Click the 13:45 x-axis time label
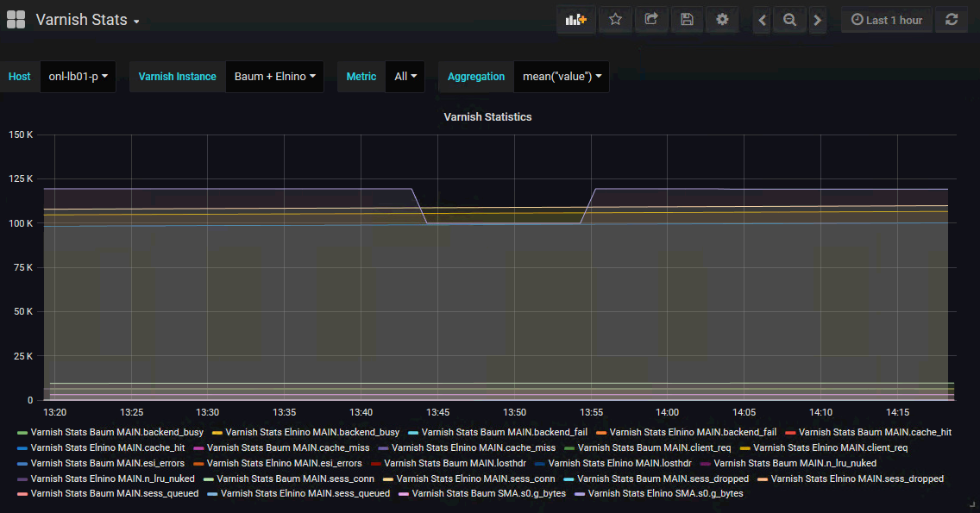Image resolution: width=980 pixels, height=513 pixels. click(437, 412)
